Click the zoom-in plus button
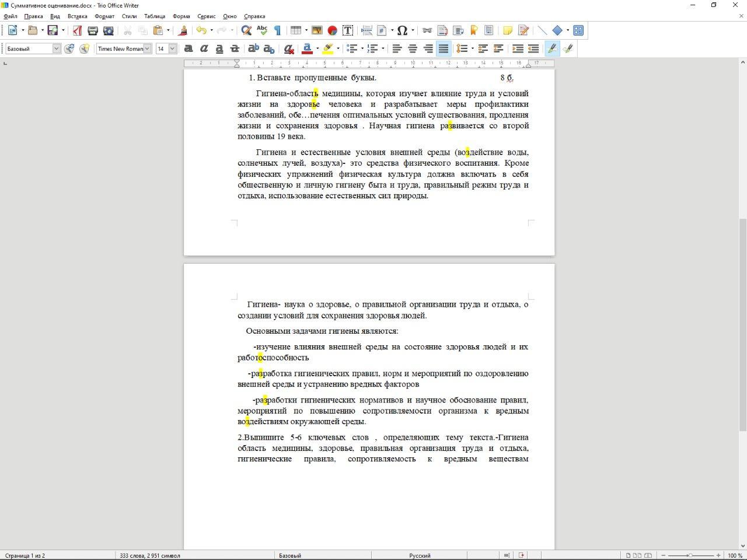This screenshot has height=560, width=747. click(718, 555)
